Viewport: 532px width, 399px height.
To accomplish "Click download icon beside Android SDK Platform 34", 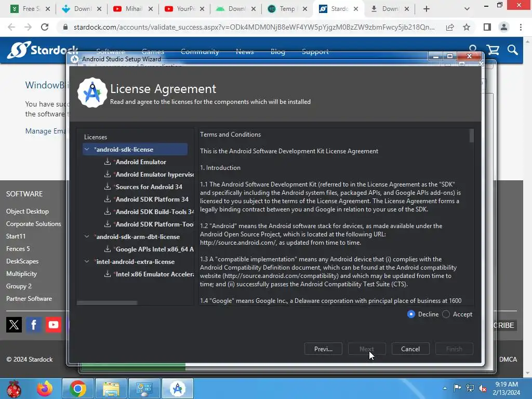I will click(108, 199).
